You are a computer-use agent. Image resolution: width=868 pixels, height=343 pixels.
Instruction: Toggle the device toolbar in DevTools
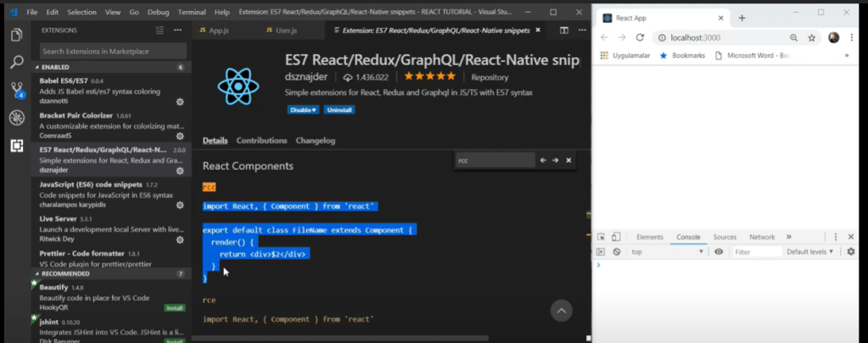pyautogui.click(x=616, y=237)
